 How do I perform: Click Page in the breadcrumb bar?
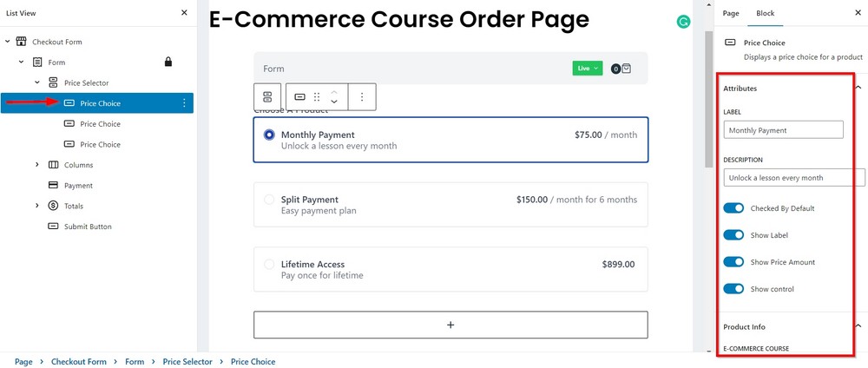coord(23,361)
